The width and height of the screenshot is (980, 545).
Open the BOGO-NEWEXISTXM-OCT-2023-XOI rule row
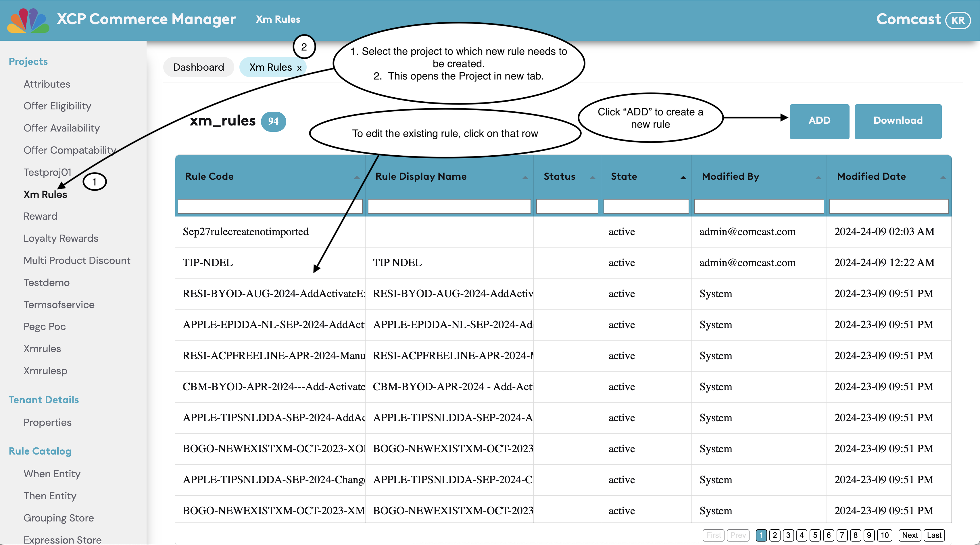[x=563, y=449]
